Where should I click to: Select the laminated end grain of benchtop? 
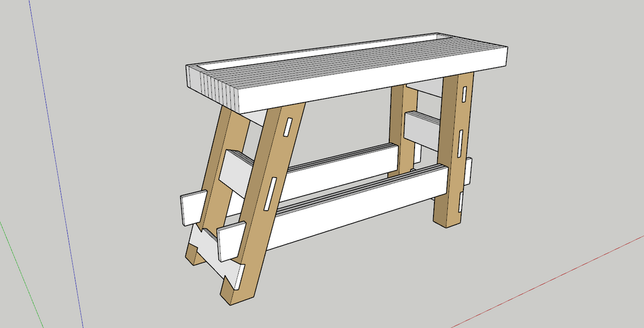[213, 89]
